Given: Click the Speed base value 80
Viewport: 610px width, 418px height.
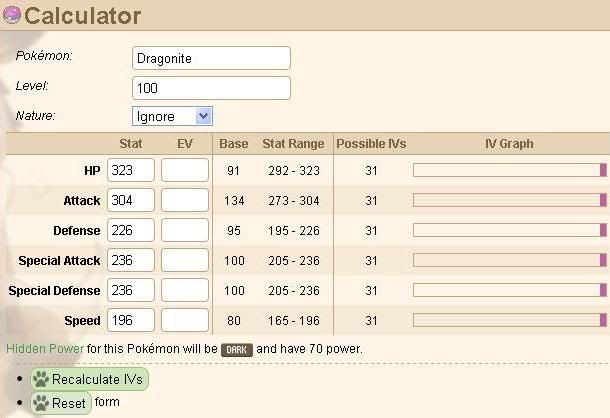Looking at the screenshot, I should pyautogui.click(x=234, y=320).
